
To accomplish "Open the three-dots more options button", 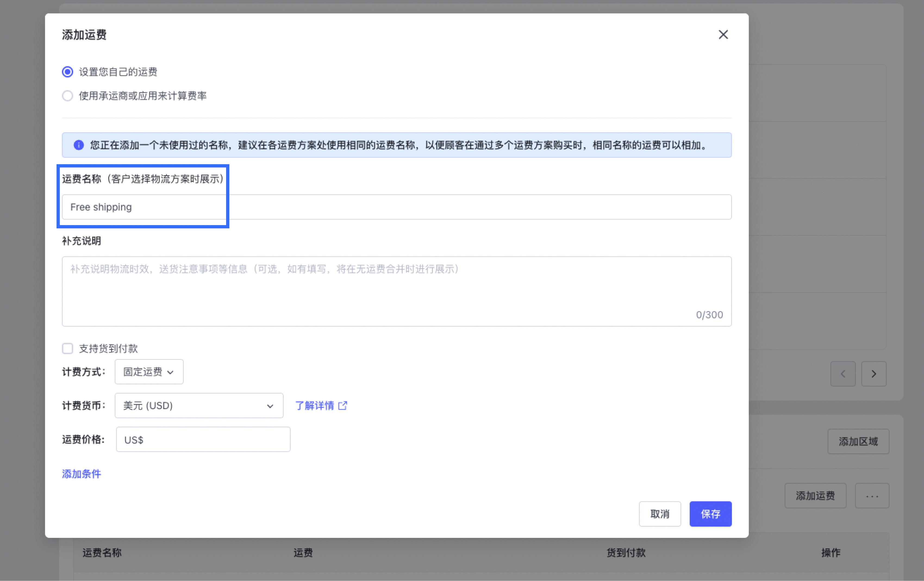I will click(x=872, y=496).
